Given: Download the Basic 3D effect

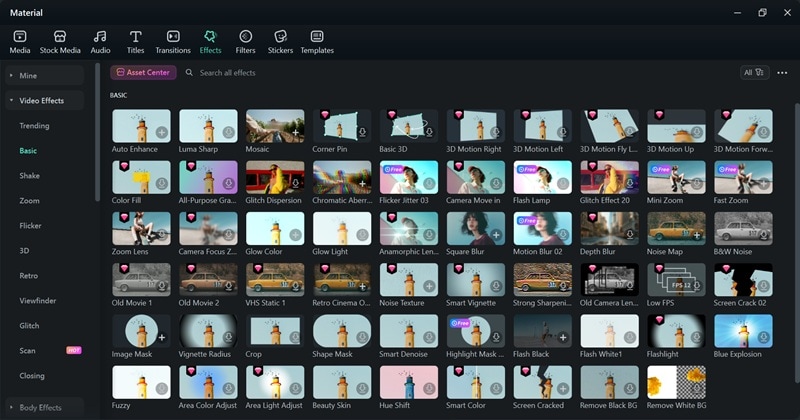Looking at the screenshot, I should point(429,133).
